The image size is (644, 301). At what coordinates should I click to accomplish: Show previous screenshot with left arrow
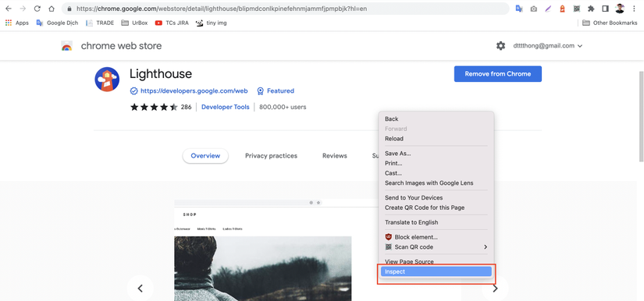tap(140, 289)
